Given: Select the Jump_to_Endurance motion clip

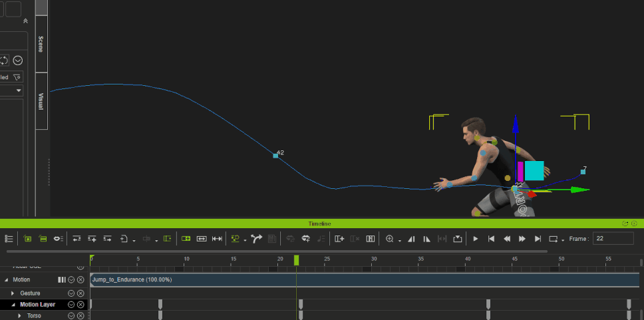Looking at the screenshot, I should coord(365,279).
